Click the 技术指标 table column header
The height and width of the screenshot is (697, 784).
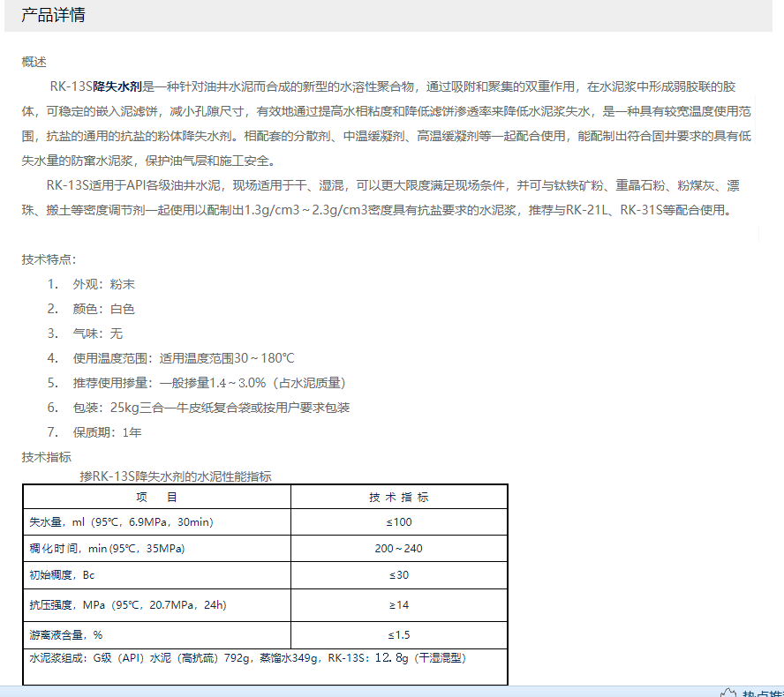click(x=399, y=498)
